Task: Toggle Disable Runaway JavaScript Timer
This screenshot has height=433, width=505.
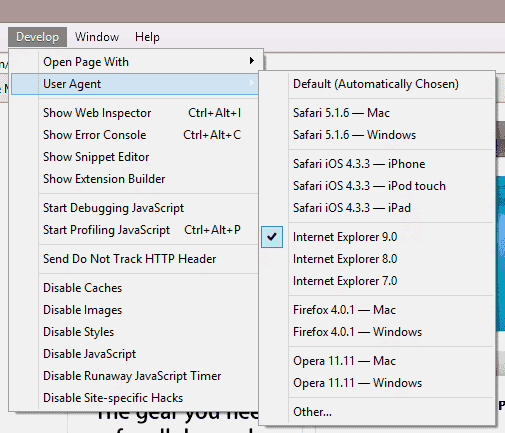Action: pos(135,376)
